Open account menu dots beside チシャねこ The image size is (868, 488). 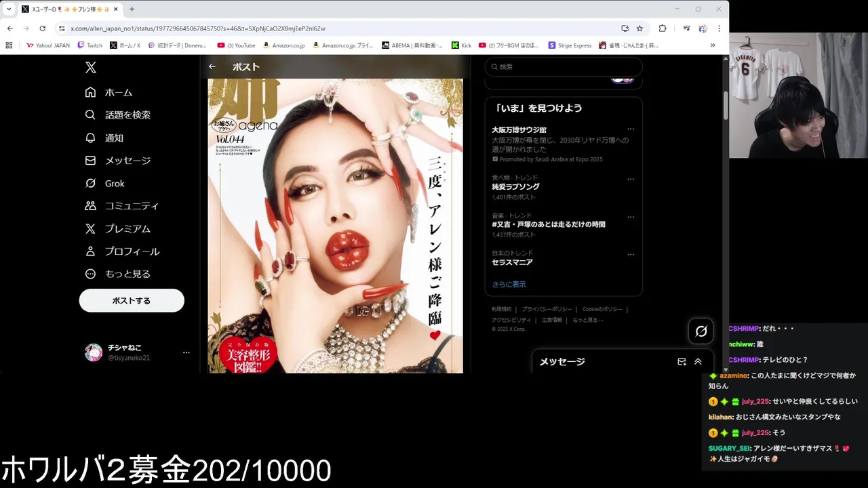186,352
